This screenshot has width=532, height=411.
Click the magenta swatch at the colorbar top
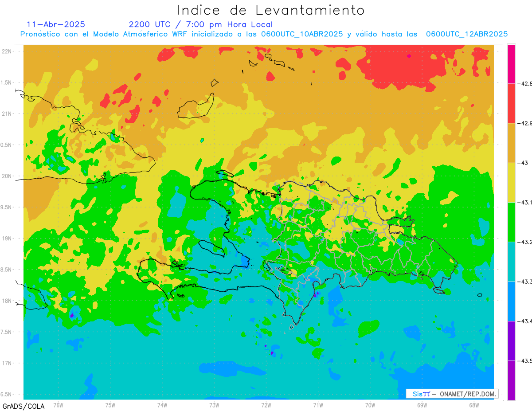coord(511,64)
